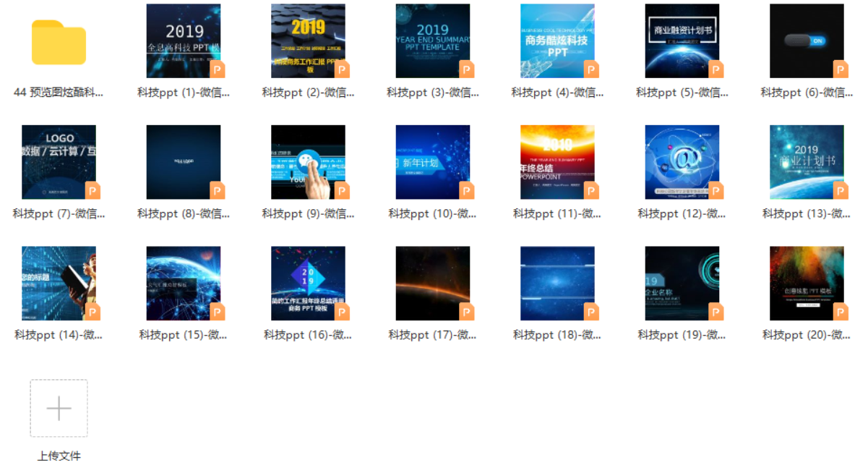868x463 pixels.
Task: Click the 科技ppt (16) file name label
Action: (308, 335)
